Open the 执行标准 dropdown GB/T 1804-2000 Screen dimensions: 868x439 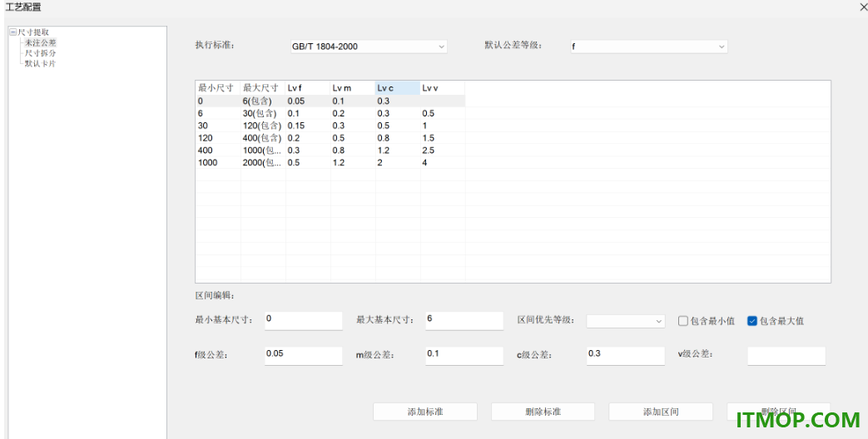[x=369, y=47]
